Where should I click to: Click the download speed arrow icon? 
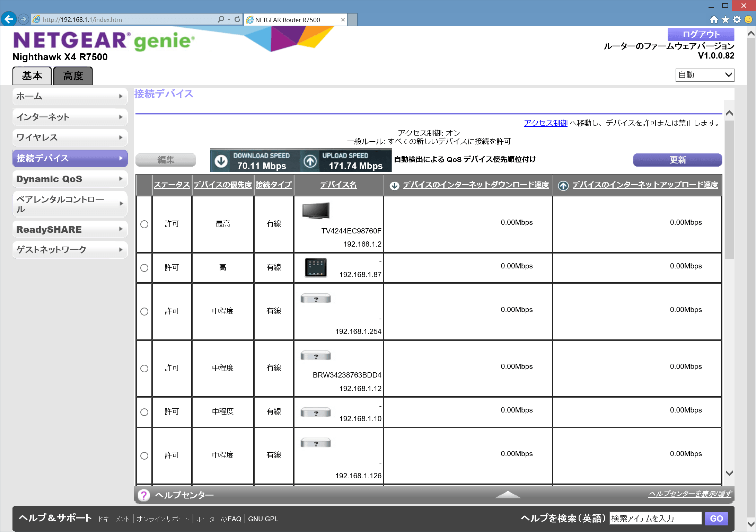click(x=221, y=161)
